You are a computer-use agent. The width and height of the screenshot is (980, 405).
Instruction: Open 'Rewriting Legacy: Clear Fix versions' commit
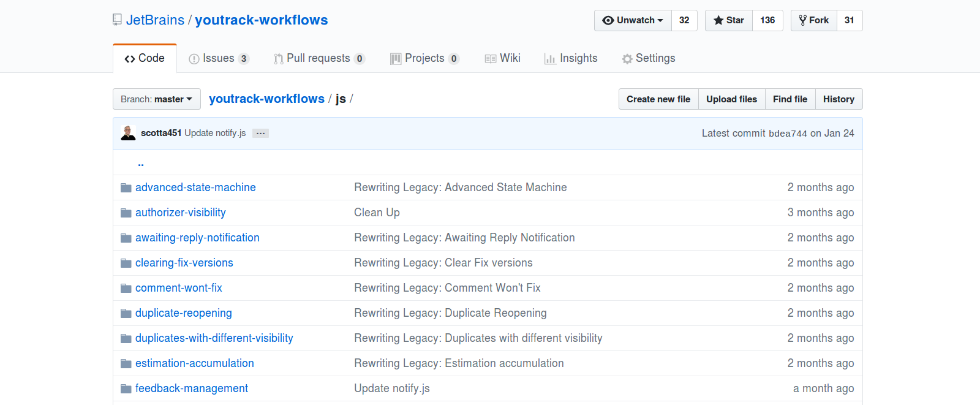(x=443, y=263)
